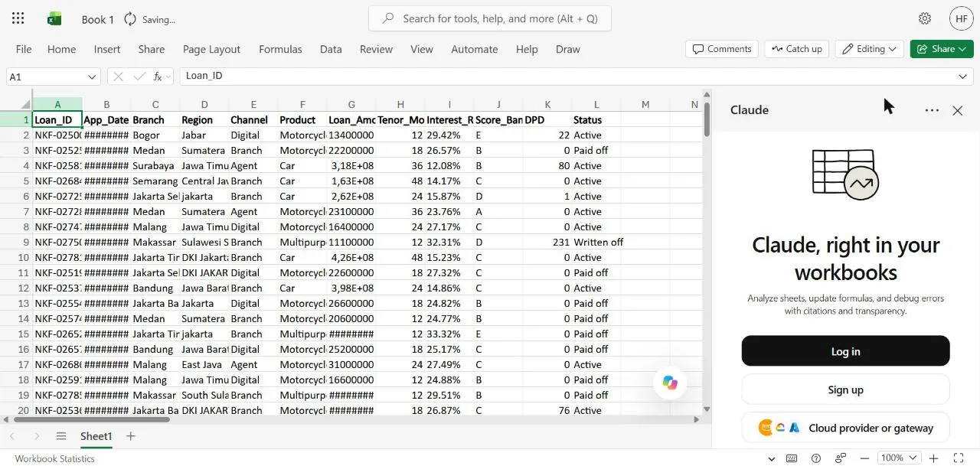Click the Log in button
Viewport: 980px width, 466px height.
[845, 351]
